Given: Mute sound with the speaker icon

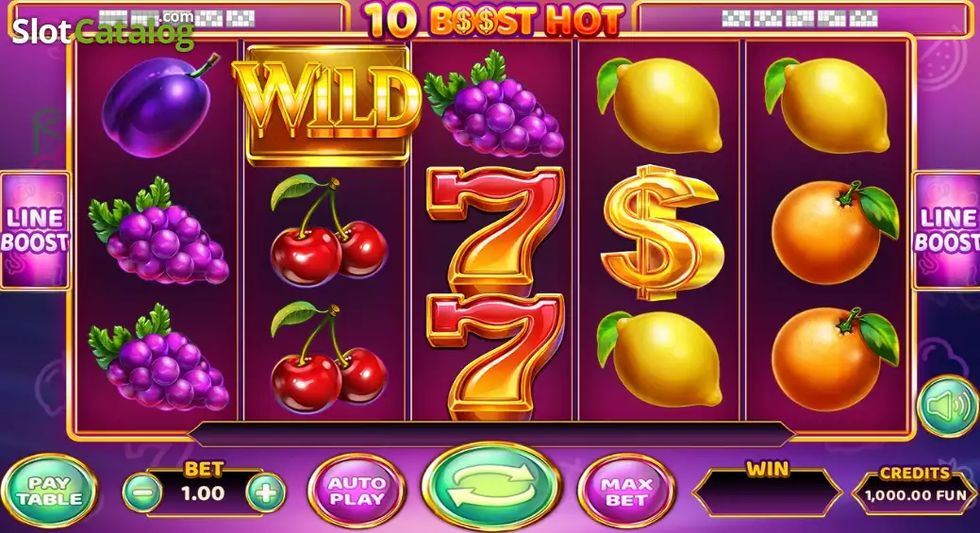Looking at the screenshot, I should (948, 407).
